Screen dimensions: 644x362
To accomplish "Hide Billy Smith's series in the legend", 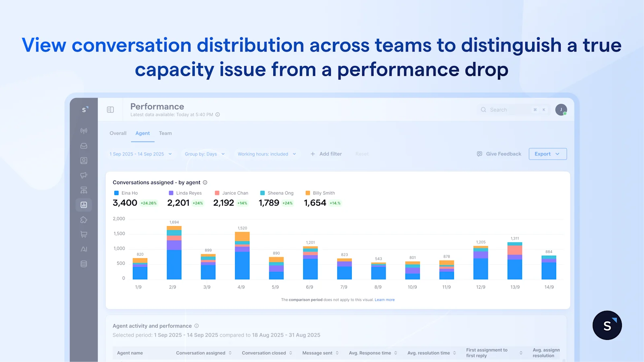I will click(320, 193).
